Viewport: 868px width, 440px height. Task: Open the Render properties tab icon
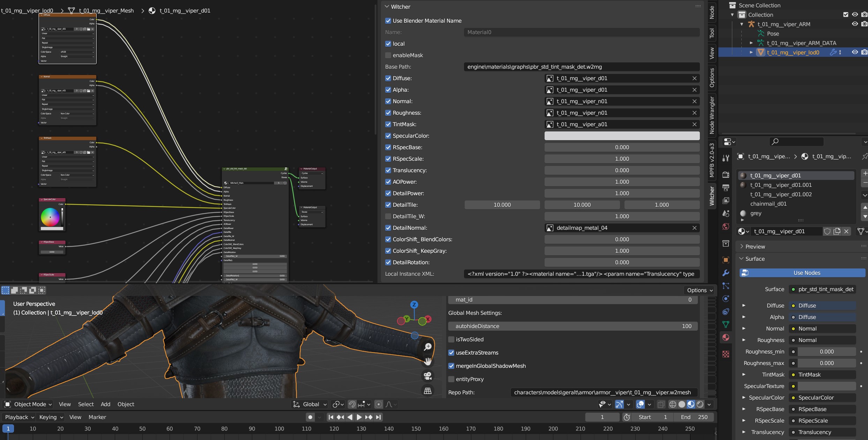(x=726, y=175)
